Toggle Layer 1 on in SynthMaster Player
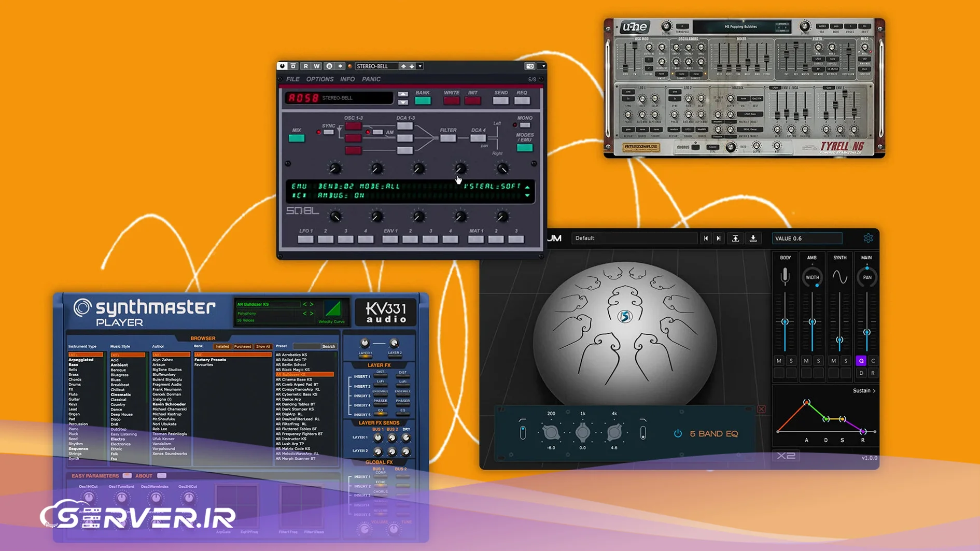This screenshot has height=551, width=980. [366, 357]
